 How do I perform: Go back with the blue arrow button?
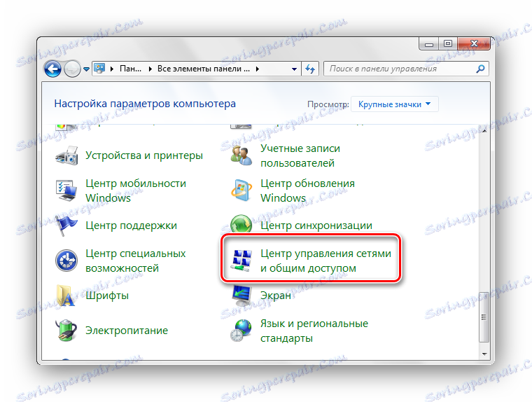(53, 69)
